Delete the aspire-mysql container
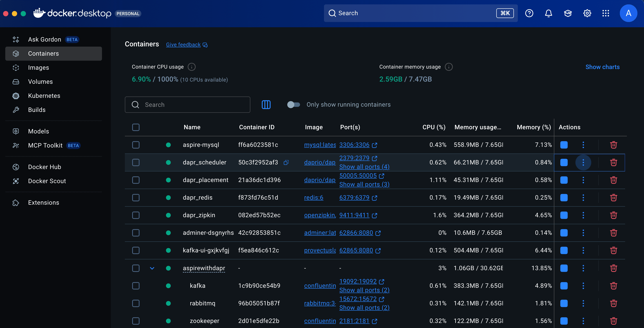Viewport: 644px width, 328px height. click(x=613, y=145)
